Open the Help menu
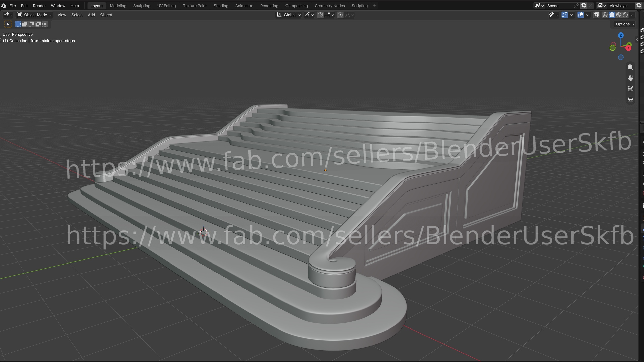Image resolution: width=644 pixels, height=362 pixels. 75,6
